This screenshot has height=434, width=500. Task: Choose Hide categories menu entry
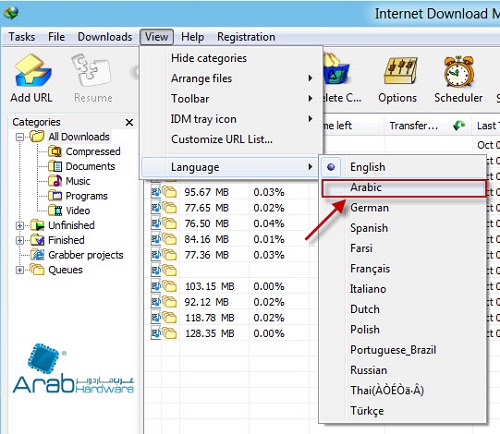pos(230,58)
